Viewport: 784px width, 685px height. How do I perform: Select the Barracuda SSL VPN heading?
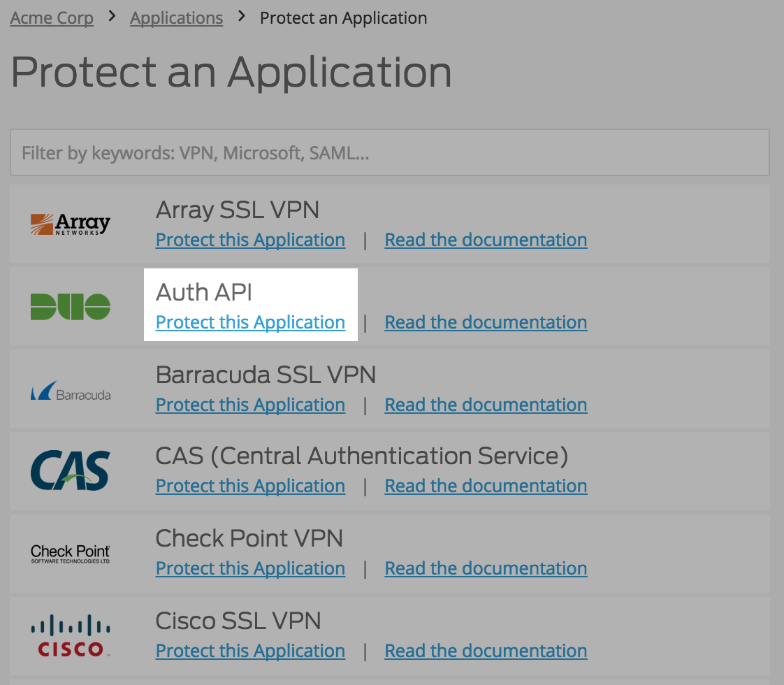click(x=266, y=375)
